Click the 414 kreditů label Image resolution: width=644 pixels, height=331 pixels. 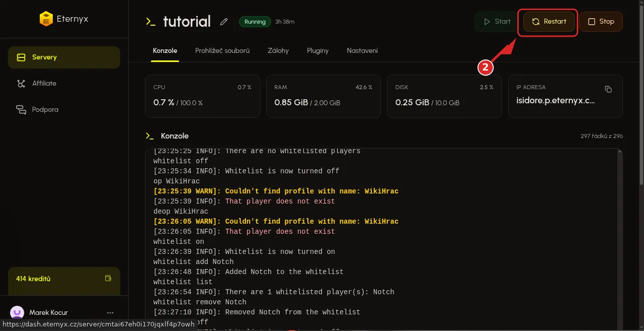click(33, 279)
